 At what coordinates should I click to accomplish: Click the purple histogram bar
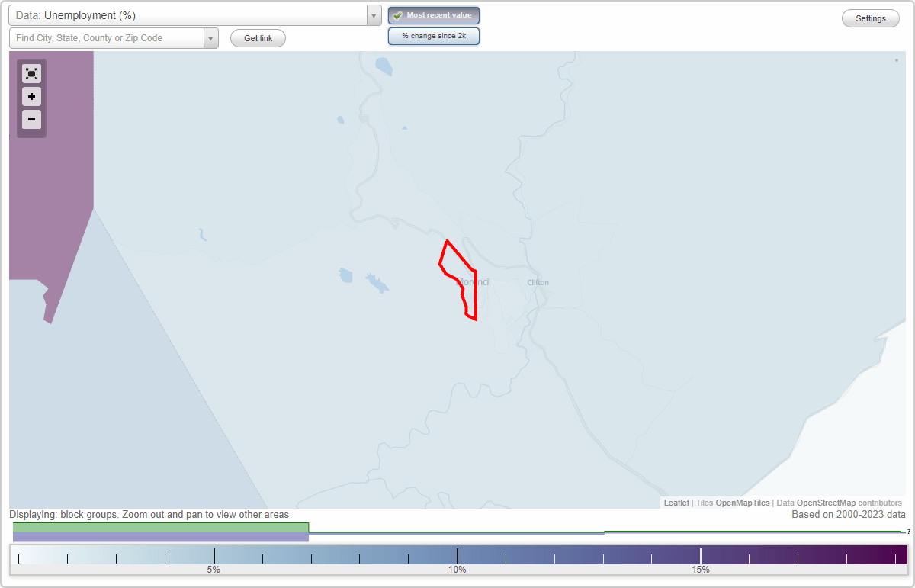pyautogui.click(x=161, y=537)
